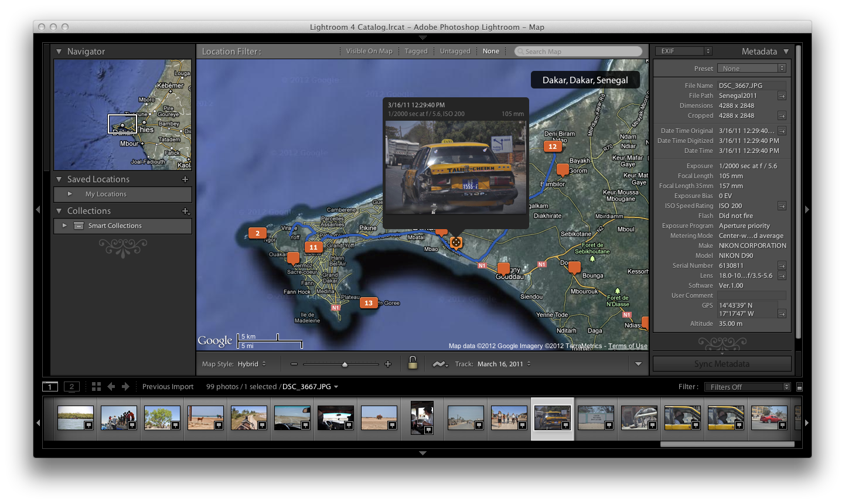The height and width of the screenshot is (504, 845).
Task: Add a new collection with plus icon
Action: coord(185,211)
